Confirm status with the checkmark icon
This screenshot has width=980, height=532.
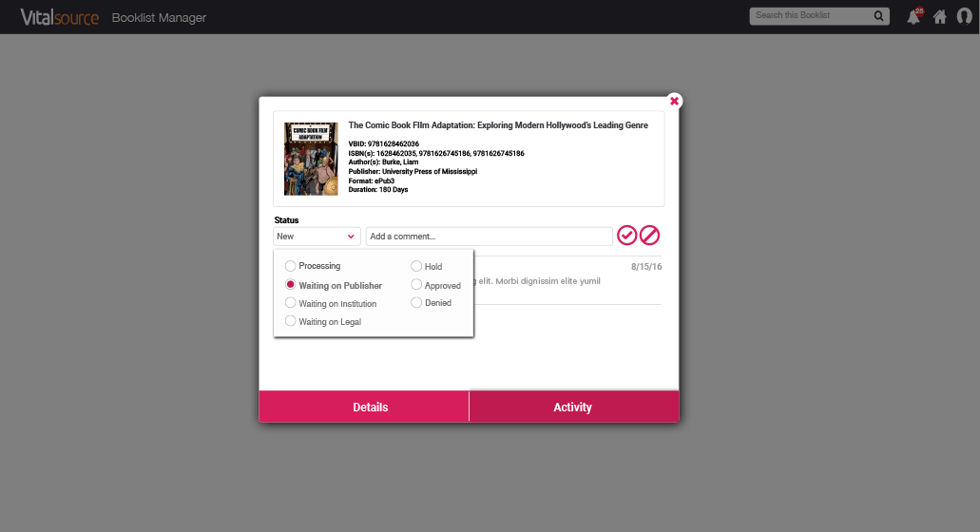[627, 236]
